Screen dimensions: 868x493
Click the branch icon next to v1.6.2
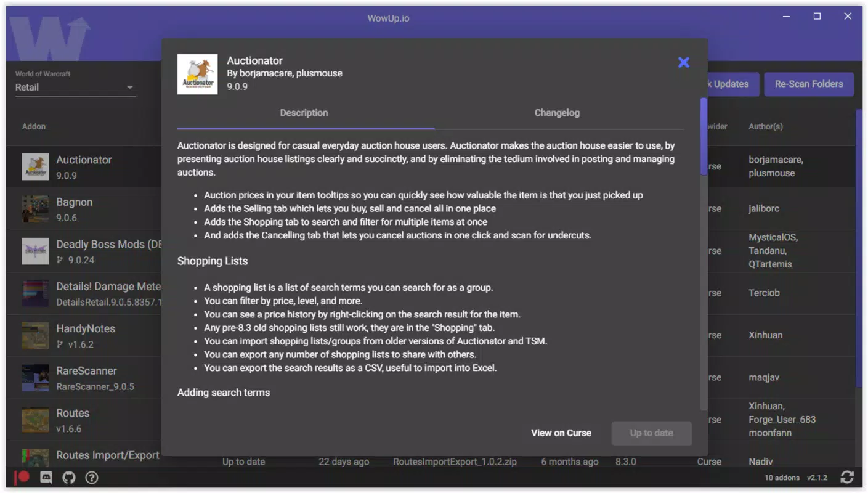tap(60, 344)
